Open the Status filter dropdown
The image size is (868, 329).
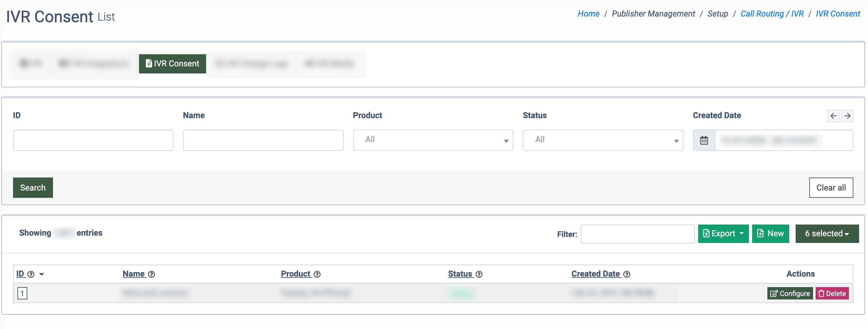click(x=603, y=140)
